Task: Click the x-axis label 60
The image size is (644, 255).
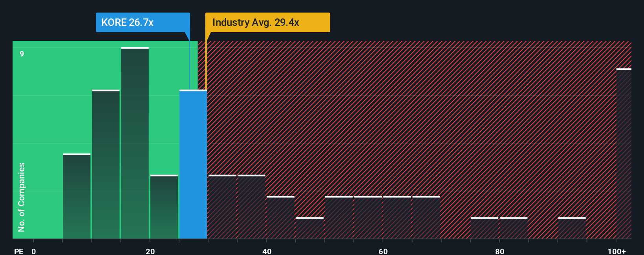Action: coord(383,251)
